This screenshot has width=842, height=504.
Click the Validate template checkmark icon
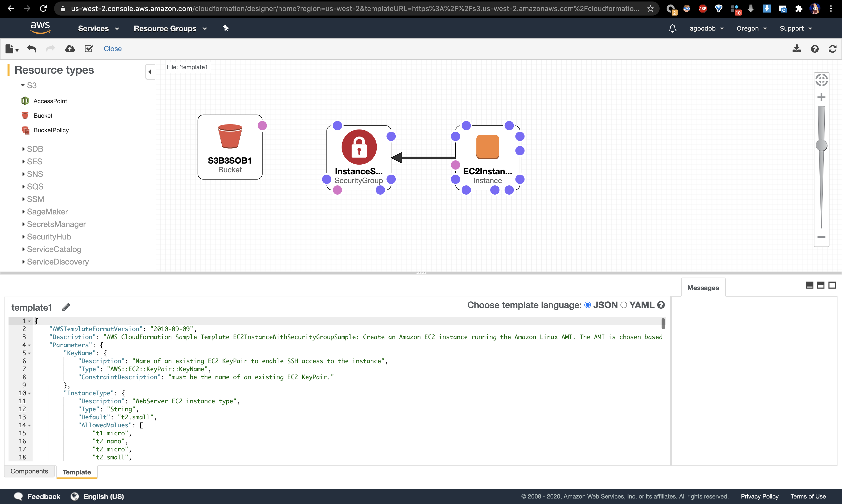(89, 49)
